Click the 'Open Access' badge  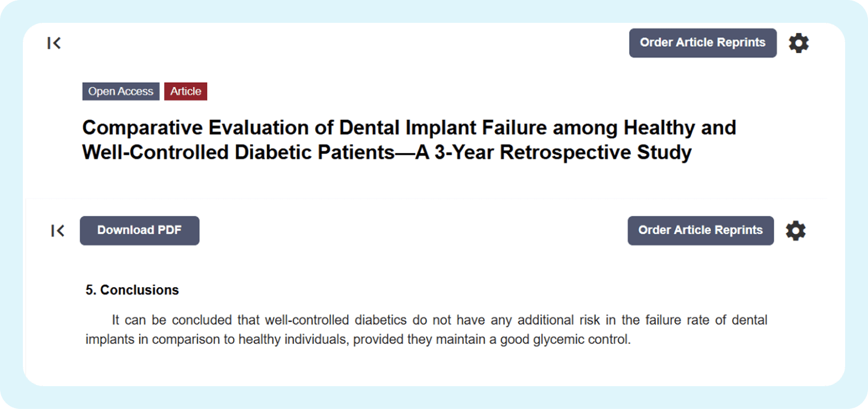click(121, 91)
